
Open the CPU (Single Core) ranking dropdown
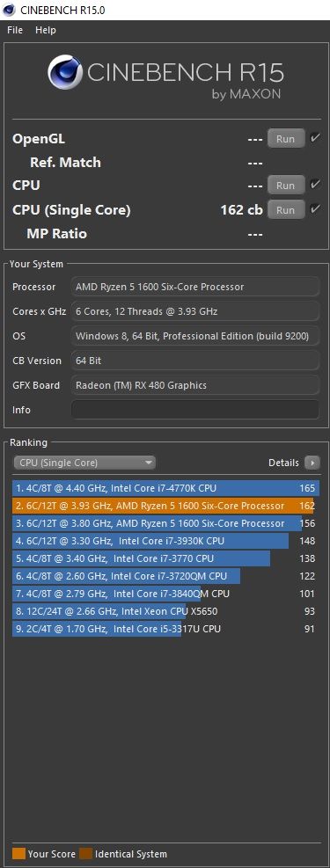click(x=84, y=463)
